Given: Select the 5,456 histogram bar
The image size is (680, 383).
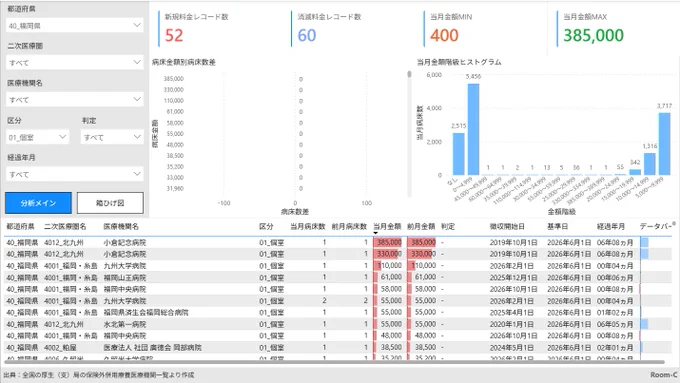Looking at the screenshot, I should pos(473,129).
